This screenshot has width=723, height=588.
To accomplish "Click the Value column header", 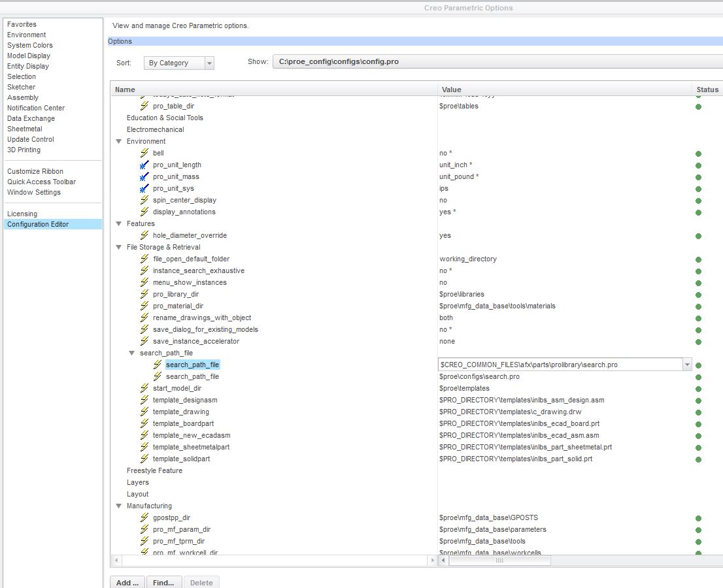I will tap(564, 90).
